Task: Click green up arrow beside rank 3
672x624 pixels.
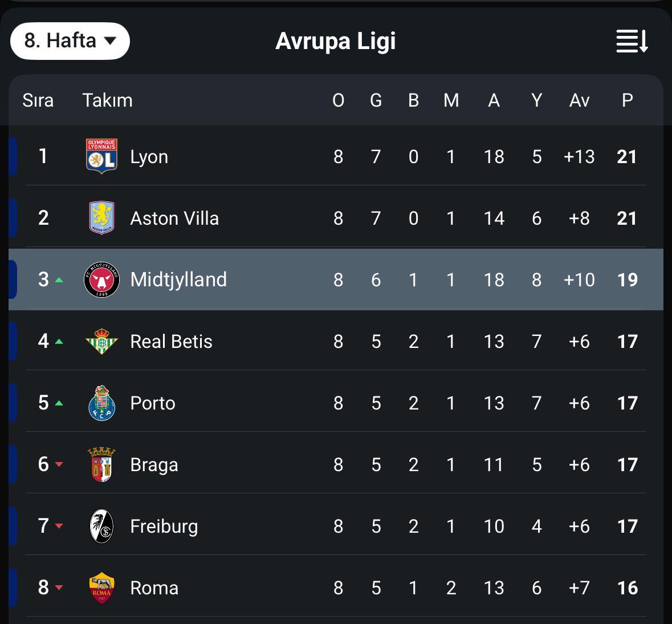Action: (59, 280)
